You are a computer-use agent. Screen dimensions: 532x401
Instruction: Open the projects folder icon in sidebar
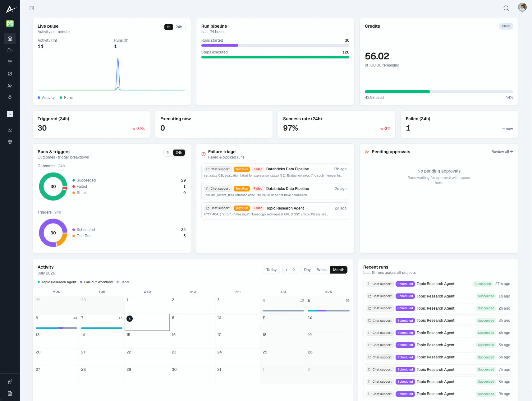[x=10, y=50]
